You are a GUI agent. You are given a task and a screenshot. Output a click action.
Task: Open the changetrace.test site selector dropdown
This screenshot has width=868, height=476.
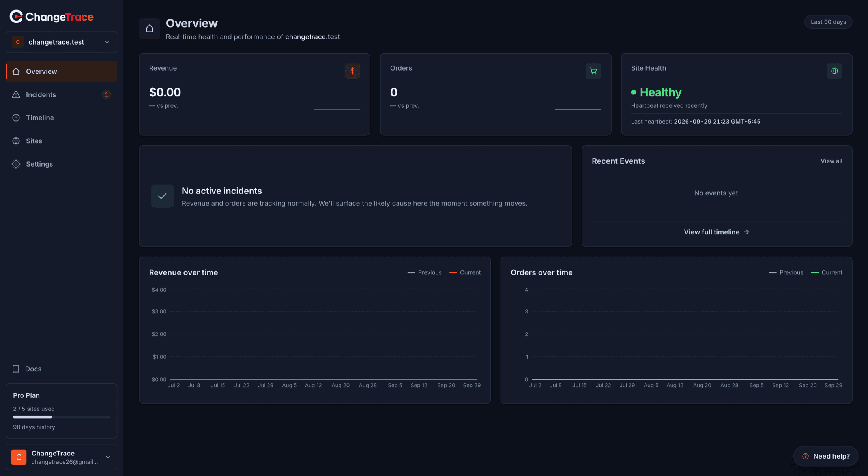[62, 42]
